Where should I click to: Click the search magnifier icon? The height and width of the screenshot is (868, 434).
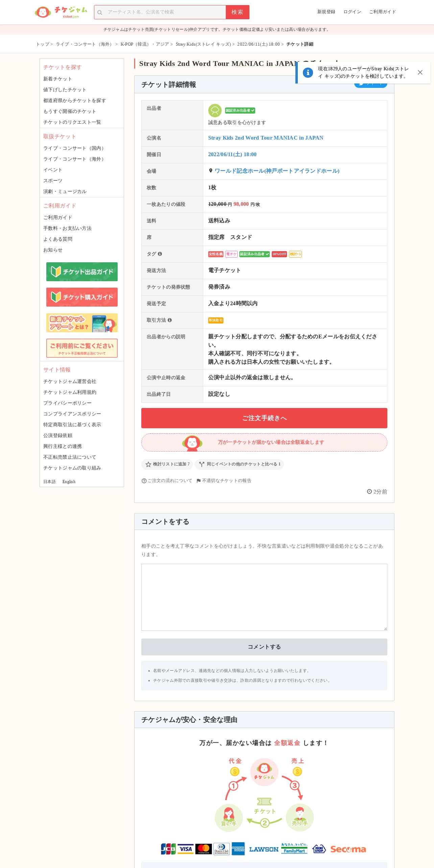[100, 13]
